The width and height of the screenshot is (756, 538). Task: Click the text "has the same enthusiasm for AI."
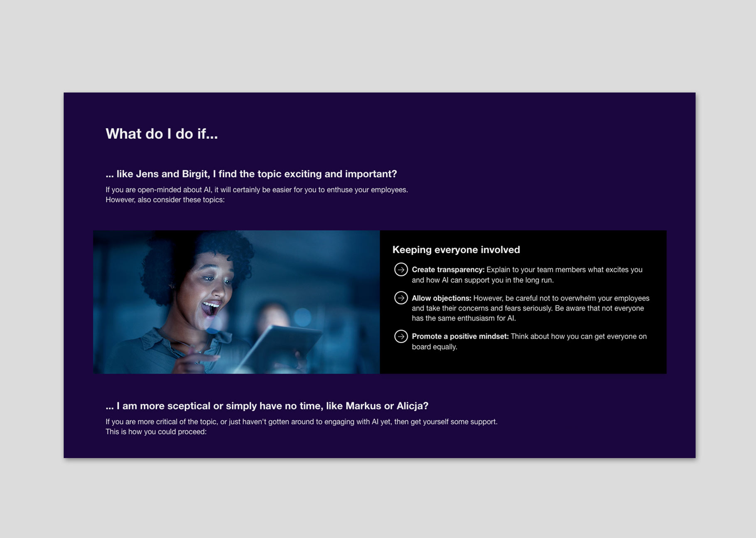[x=464, y=318]
